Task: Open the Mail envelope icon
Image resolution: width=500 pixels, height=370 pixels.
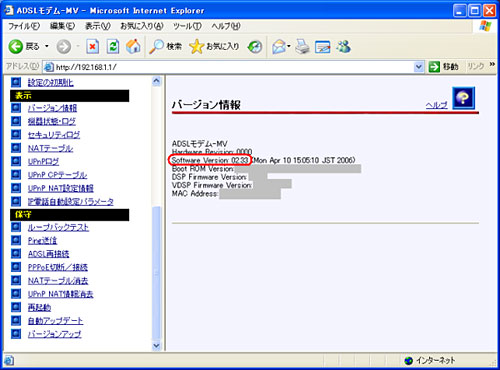Action: tap(279, 47)
